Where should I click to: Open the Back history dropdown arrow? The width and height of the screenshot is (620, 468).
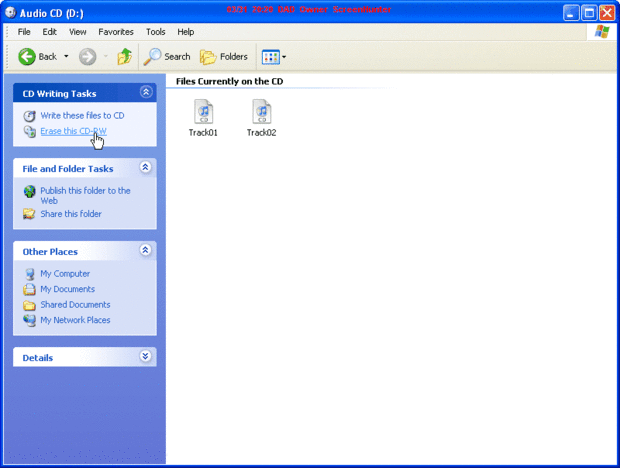(x=66, y=57)
